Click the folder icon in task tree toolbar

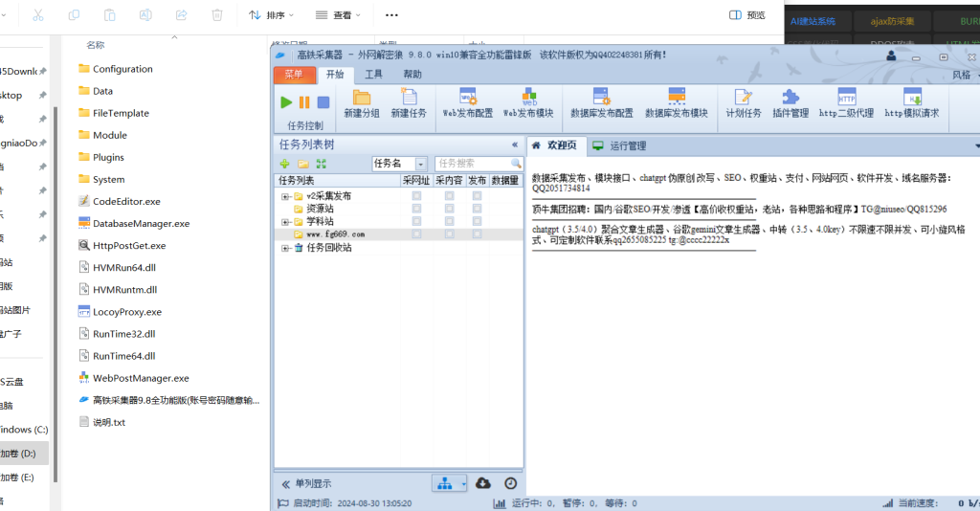tap(303, 164)
